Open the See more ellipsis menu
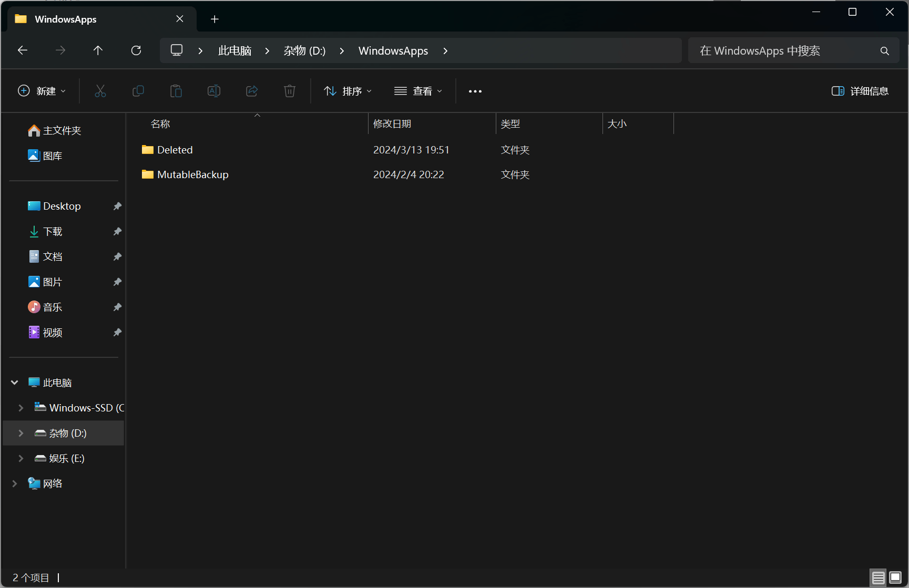Image resolution: width=909 pixels, height=588 pixels. click(x=475, y=91)
